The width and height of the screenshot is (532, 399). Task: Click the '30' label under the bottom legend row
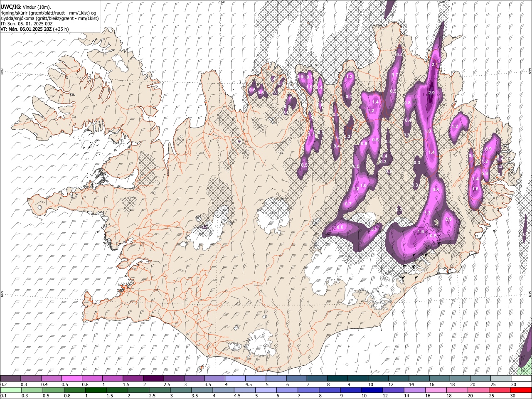pos(514,396)
